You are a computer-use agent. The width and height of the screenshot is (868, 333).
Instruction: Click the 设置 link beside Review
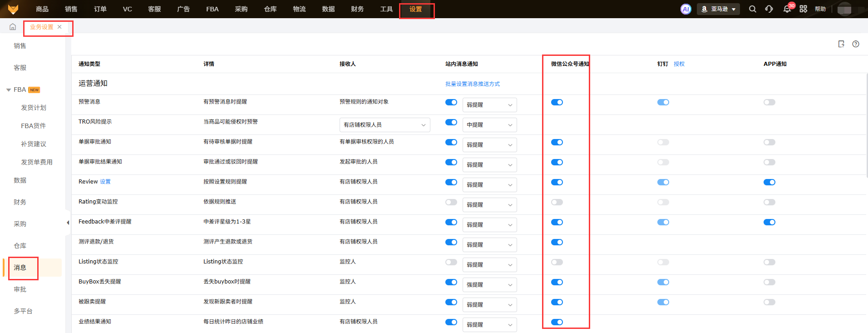105,182
